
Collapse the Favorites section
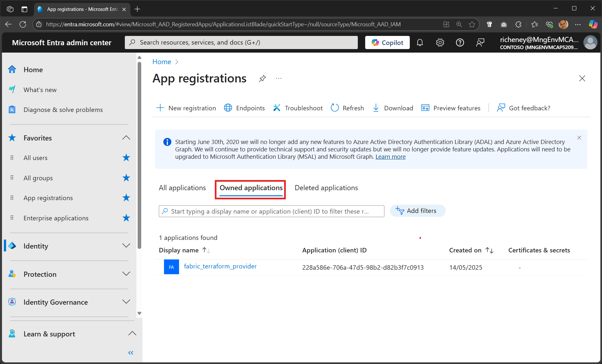pyautogui.click(x=126, y=138)
